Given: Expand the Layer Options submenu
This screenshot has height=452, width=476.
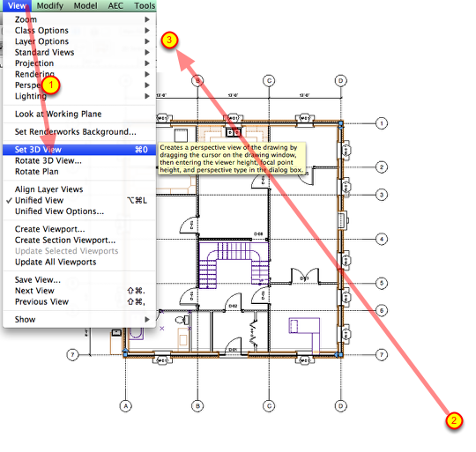Looking at the screenshot, I should coord(79,41).
